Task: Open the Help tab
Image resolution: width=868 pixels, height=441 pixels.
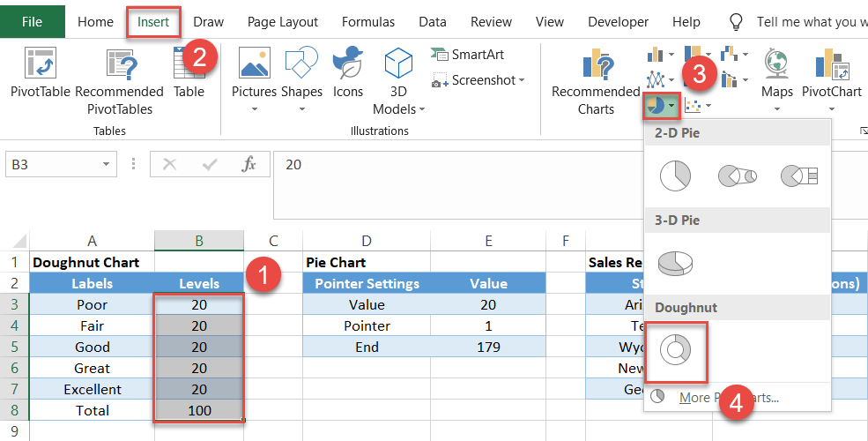Action: [686, 21]
